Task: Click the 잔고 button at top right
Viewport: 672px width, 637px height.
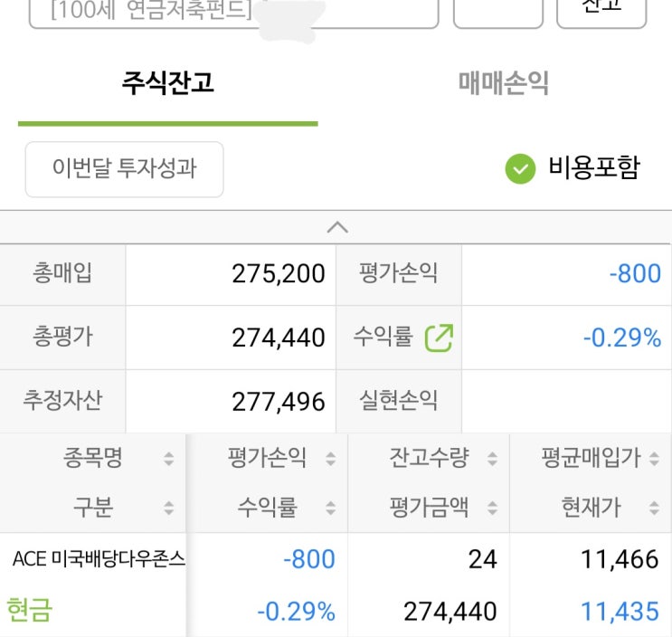Action: click(x=601, y=9)
